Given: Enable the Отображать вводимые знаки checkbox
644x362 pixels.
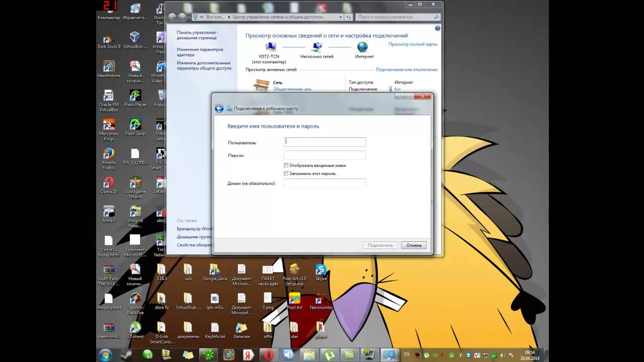Looking at the screenshot, I should coord(286,165).
